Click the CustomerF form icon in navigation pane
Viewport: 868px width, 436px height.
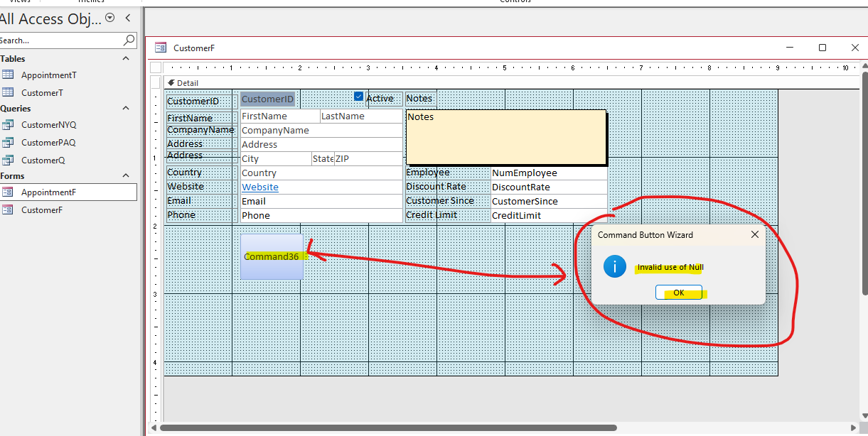8,209
